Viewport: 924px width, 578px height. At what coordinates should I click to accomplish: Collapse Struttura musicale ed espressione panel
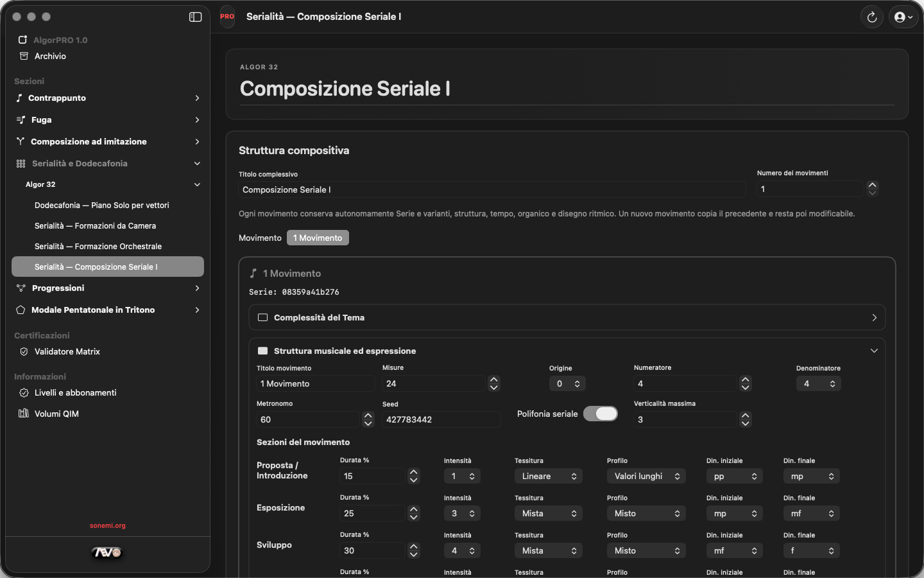874,351
